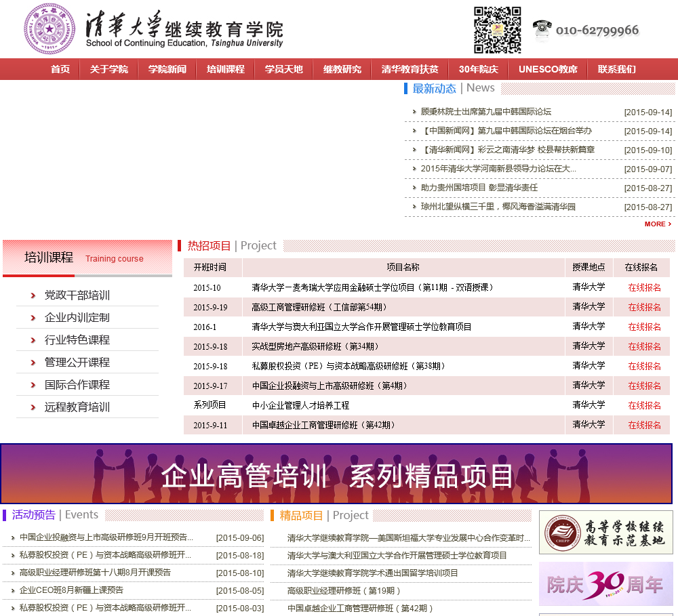Click 在线报名 for 中国卓越企业工商管理 第42期

click(644, 426)
